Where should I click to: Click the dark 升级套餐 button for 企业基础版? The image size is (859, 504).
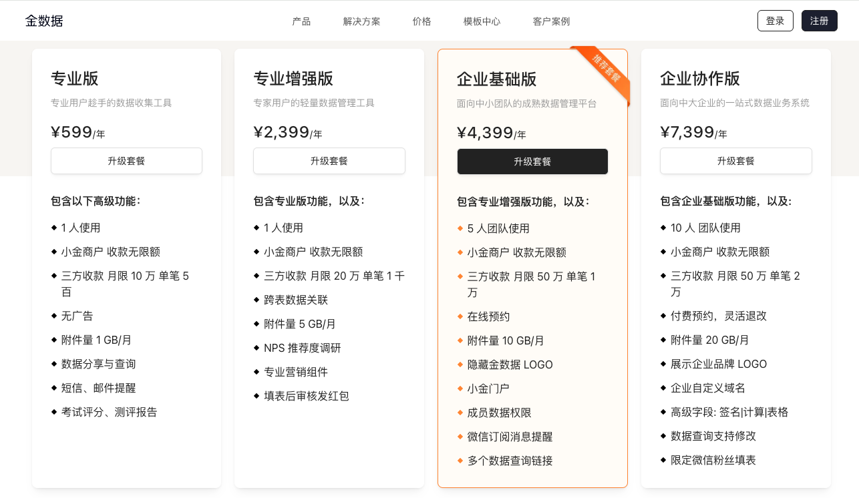pyautogui.click(x=532, y=162)
